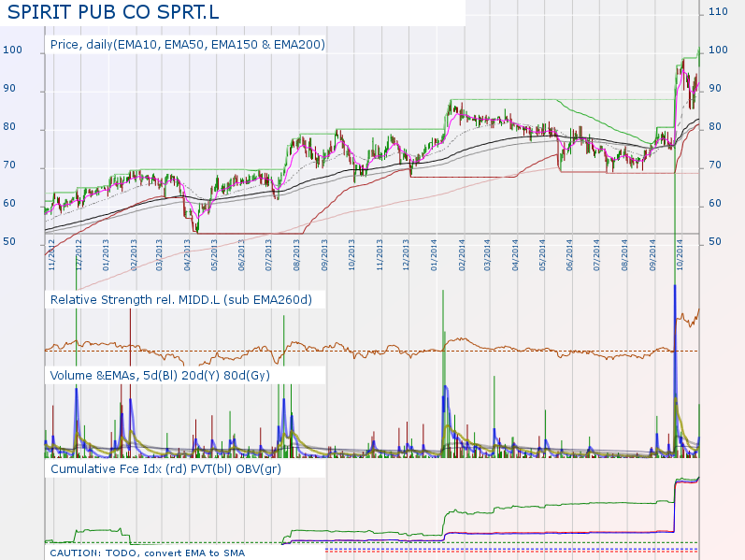Click the 110 value on right price axis

[x=718, y=12]
